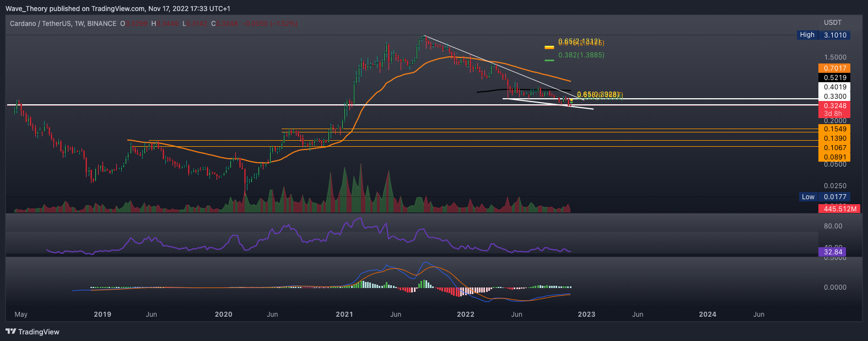
Task: Click the orange 0.7017 moving average tag
Action: [835, 68]
